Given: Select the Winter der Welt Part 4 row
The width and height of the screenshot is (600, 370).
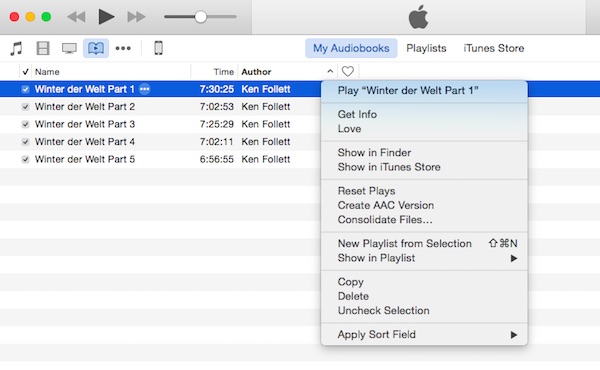Looking at the screenshot, I should point(161,142).
